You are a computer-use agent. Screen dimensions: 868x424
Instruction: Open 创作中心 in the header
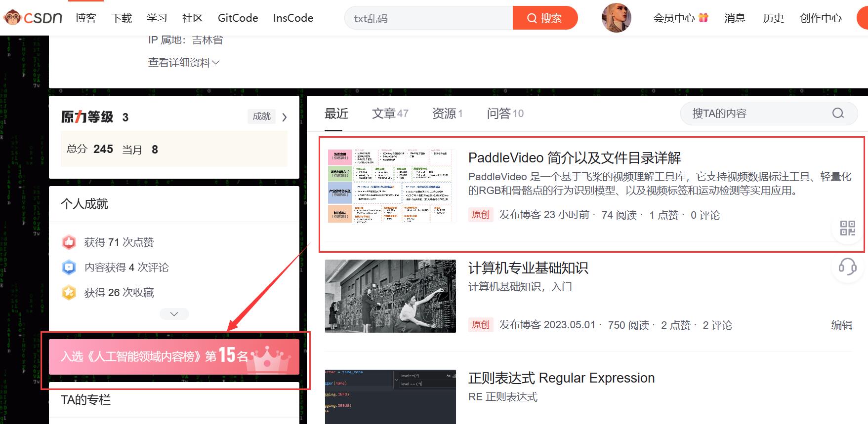[x=821, y=18]
